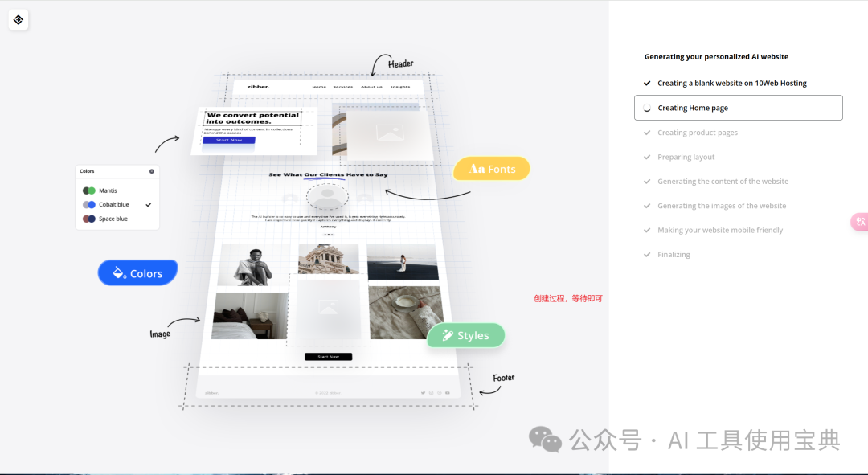Click the 'Preparing layout' step
The width and height of the screenshot is (868, 475).
pos(686,157)
